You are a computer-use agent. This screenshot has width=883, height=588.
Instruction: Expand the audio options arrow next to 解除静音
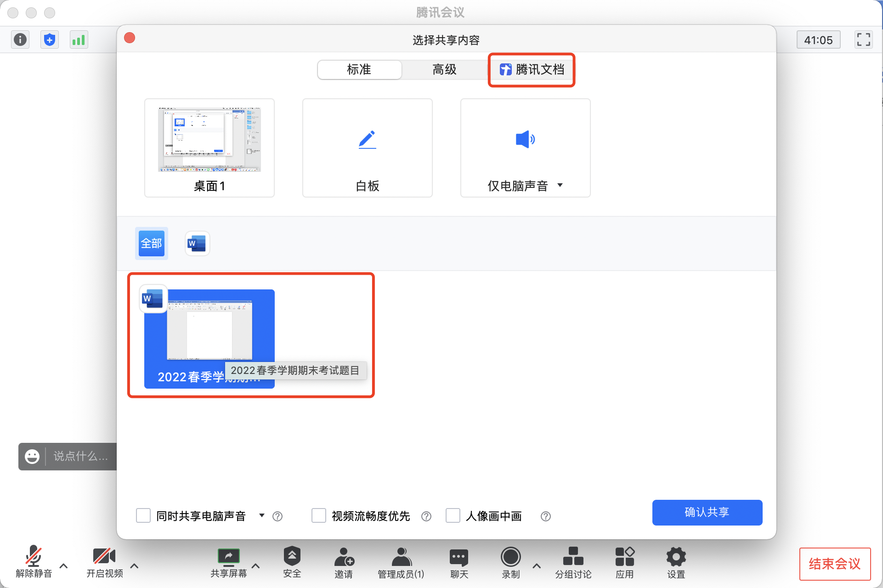pyautogui.click(x=64, y=566)
